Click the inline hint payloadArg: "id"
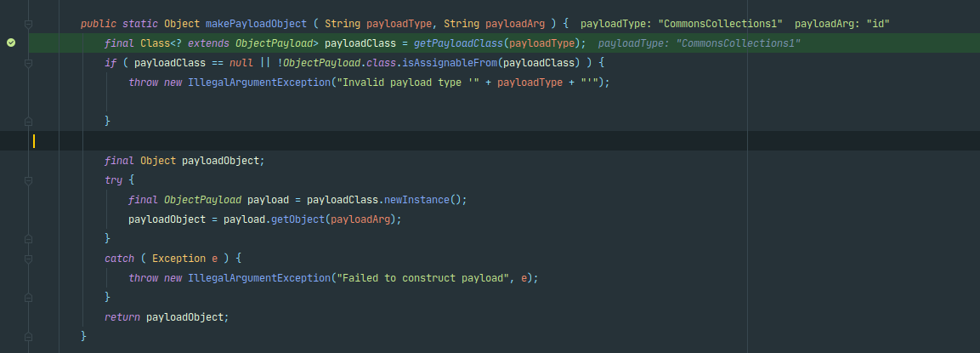This screenshot has height=353, width=980. [x=841, y=24]
